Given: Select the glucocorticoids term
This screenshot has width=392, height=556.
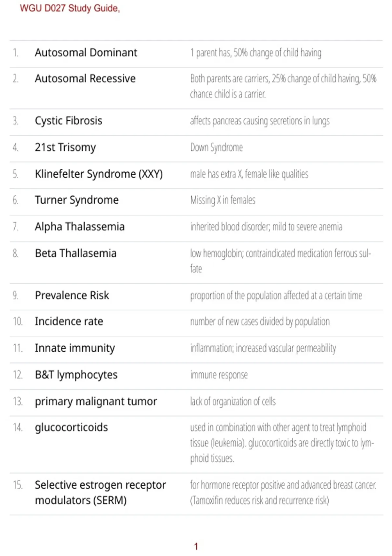Looking at the screenshot, I should click(71, 428).
